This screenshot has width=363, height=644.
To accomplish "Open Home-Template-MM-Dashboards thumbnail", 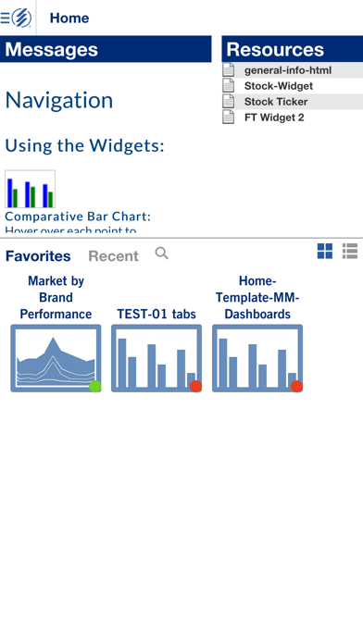I will coord(257,358).
